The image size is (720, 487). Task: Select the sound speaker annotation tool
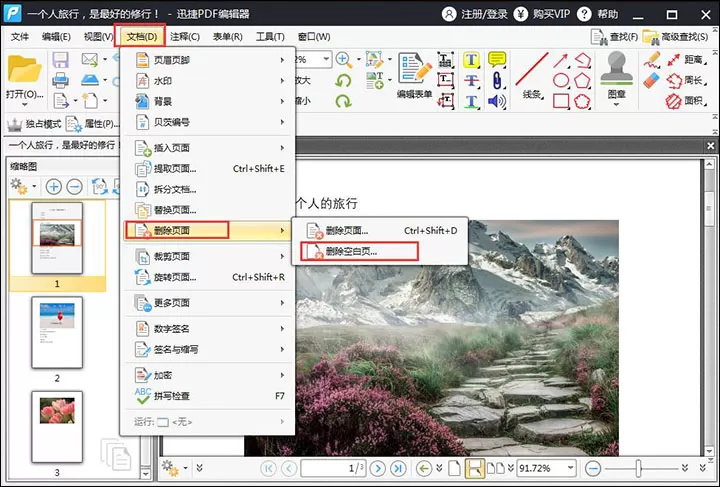[497, 101]
